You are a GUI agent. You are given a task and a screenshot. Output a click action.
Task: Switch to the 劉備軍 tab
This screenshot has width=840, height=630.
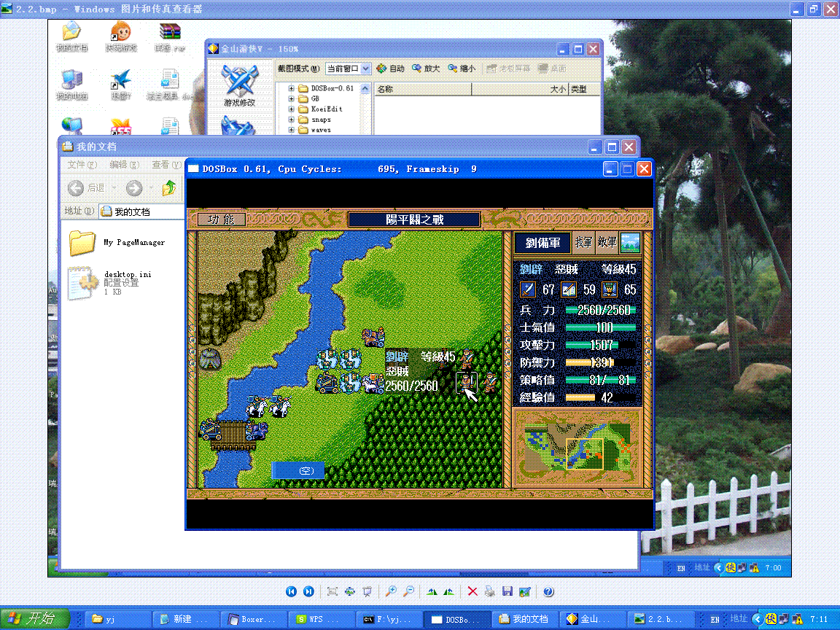[542, 243]
